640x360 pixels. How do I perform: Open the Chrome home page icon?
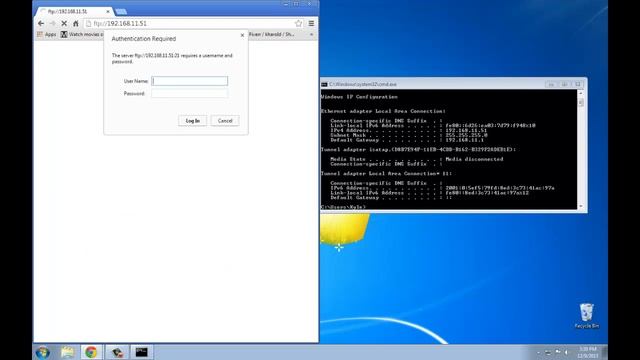[76, 24]
